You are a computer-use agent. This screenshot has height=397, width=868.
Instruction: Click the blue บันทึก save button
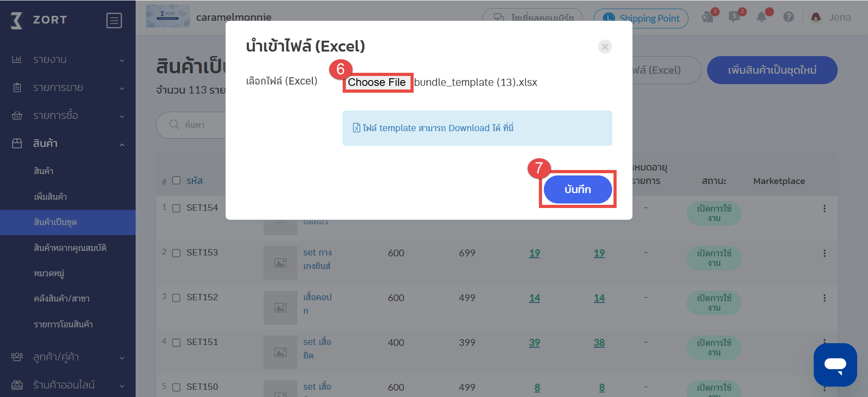(x=578, y=189)
